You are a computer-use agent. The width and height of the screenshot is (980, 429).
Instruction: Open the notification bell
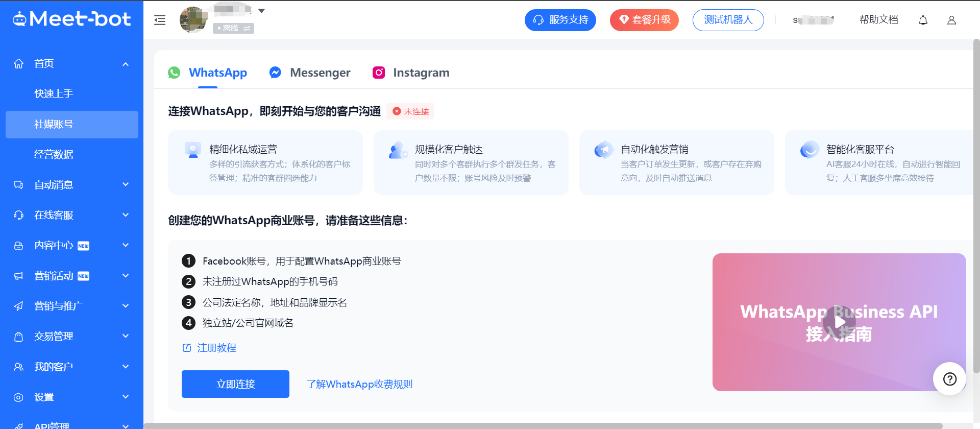[x=923, y=20]
